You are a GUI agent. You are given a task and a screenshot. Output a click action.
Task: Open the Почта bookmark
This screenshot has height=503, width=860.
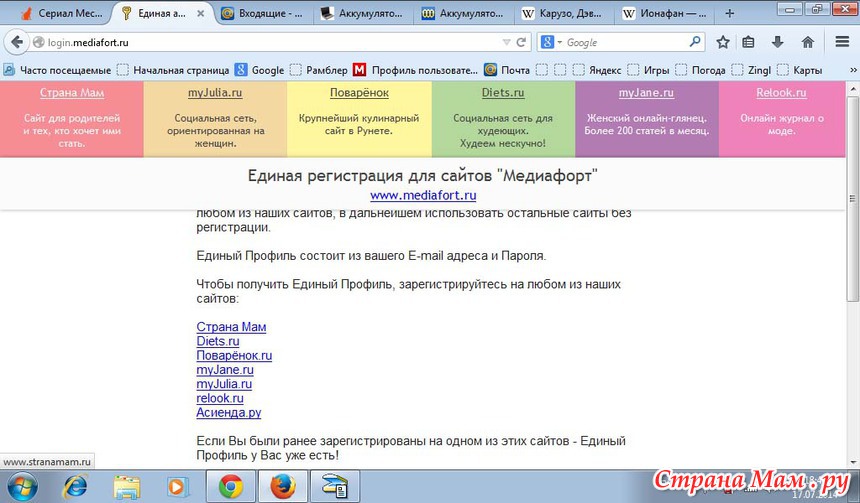[x=507, y=70]
